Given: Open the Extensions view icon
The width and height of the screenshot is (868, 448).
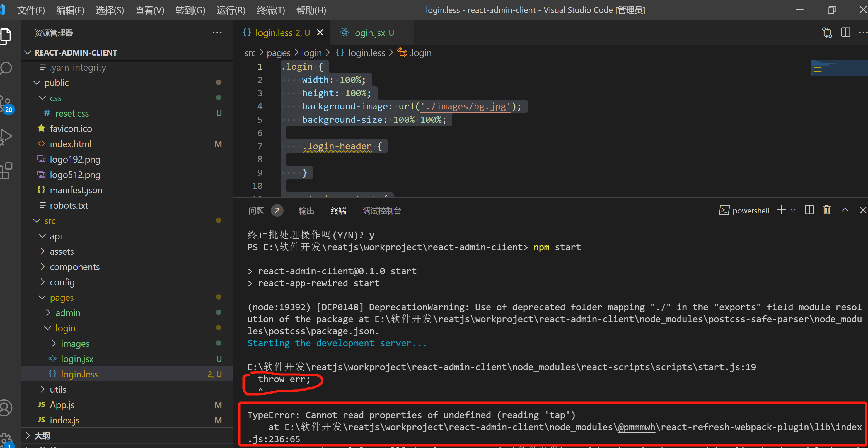Looking at the screenshot, I should click(x=6, y=170).
